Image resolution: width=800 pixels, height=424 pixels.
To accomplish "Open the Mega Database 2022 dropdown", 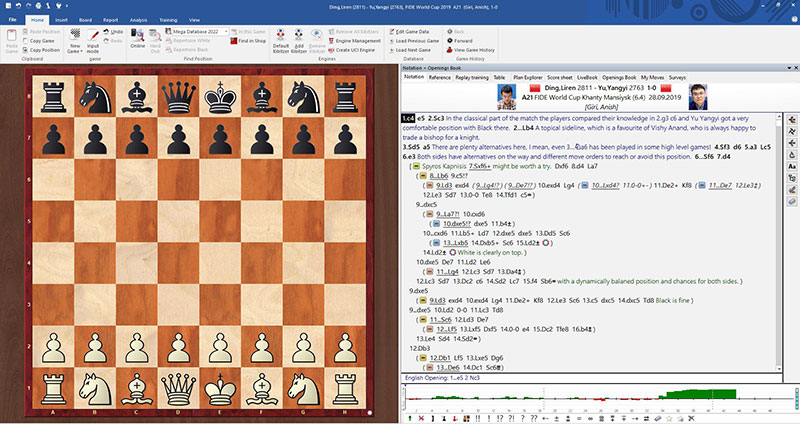I will [198, 31].
